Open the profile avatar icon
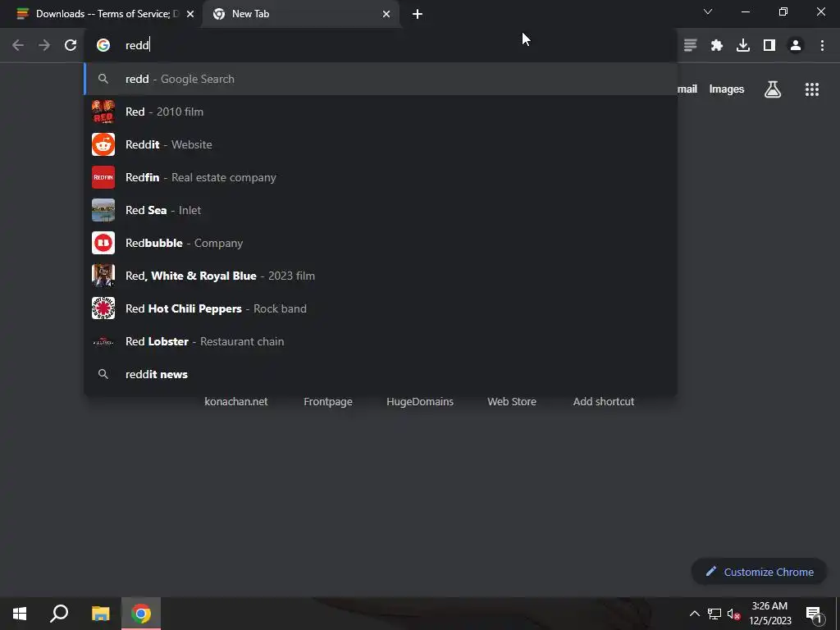This screenshot has height=630, width=840. [796, 45]
